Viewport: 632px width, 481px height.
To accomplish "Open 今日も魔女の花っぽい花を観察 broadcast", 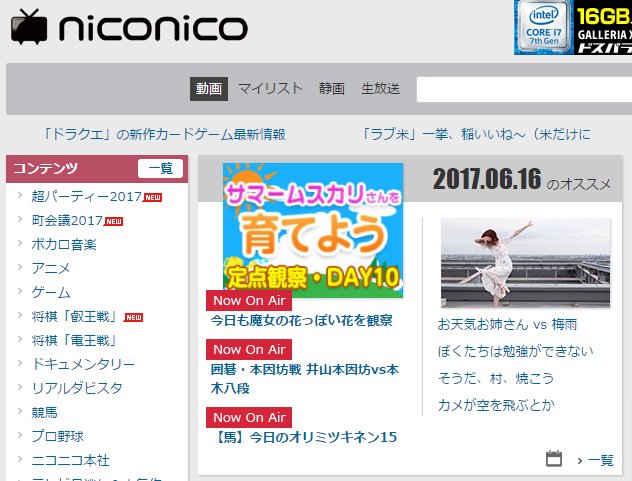I will pos(301,321).
